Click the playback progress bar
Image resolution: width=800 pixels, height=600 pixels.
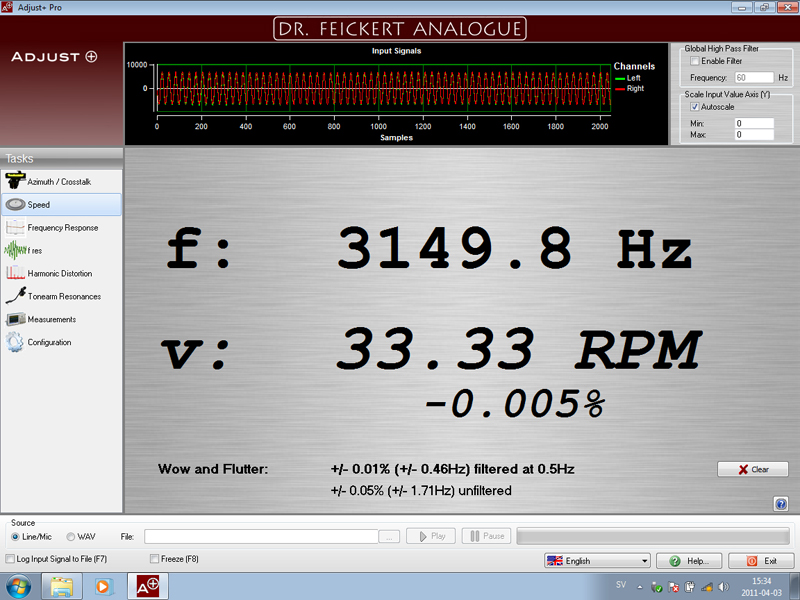654,537
